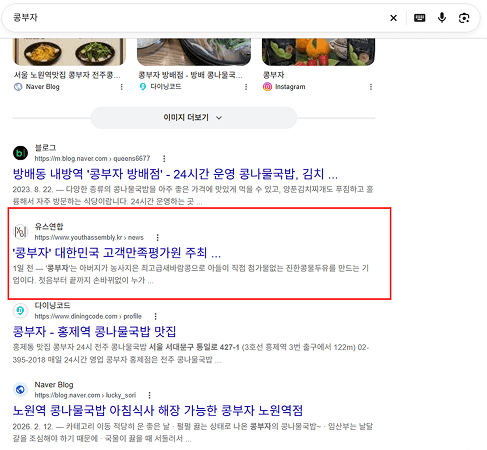Open 노원역 콩나물국밥 아침식사 result link
The image size is (487, 450).
pos(158,410)
